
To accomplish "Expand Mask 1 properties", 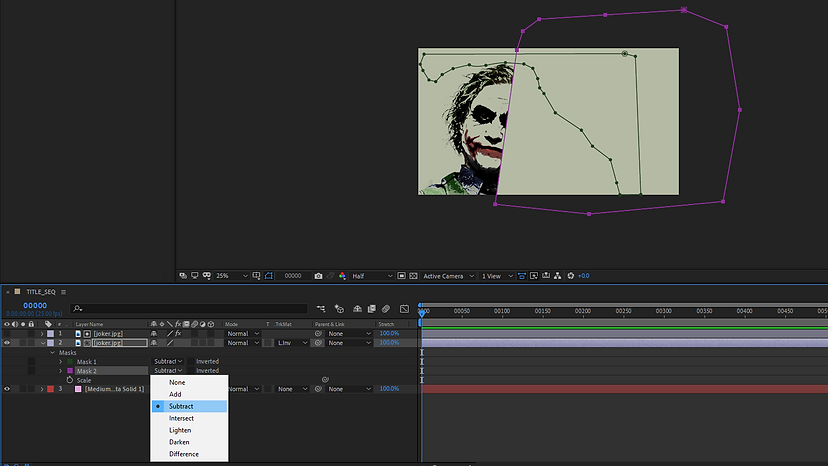I will pos(61,362).
